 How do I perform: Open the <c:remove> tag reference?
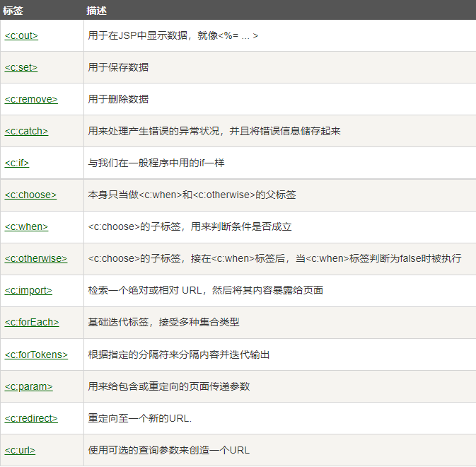(31, 99)
